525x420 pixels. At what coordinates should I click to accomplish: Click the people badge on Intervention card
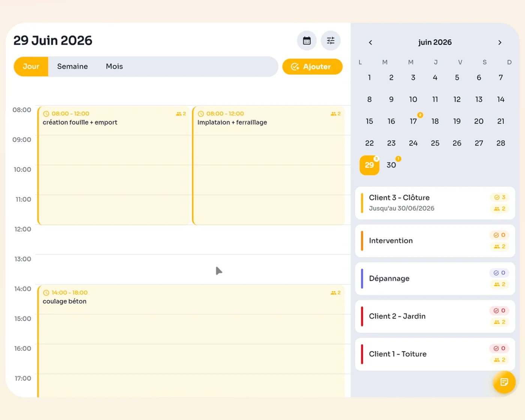[499, 246]
